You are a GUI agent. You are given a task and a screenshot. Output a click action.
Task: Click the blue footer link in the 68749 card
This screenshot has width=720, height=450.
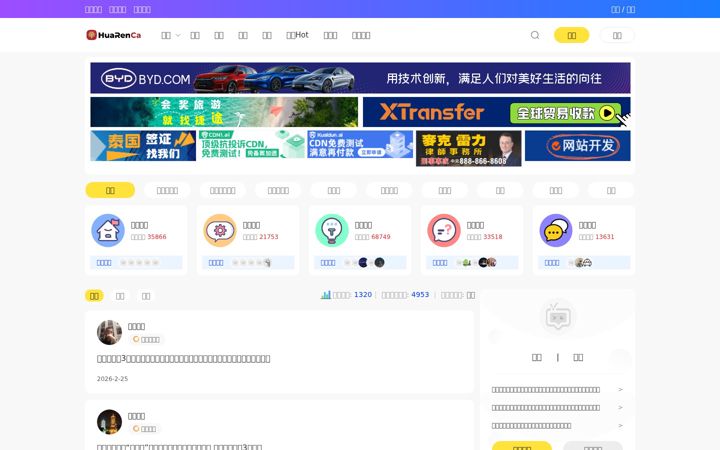[328, 263]
